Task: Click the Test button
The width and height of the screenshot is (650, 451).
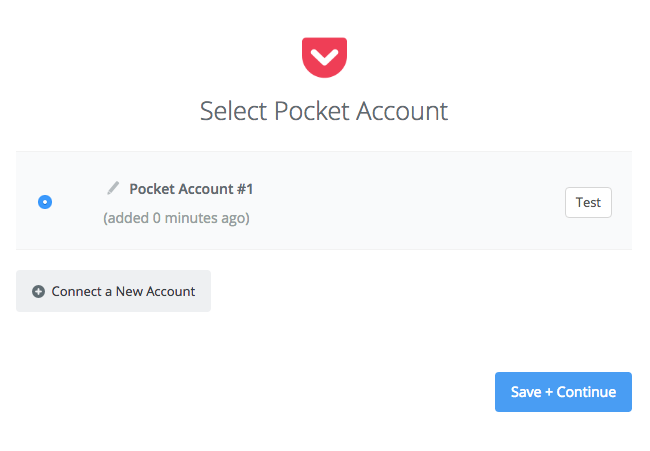Action: (588, 202)
